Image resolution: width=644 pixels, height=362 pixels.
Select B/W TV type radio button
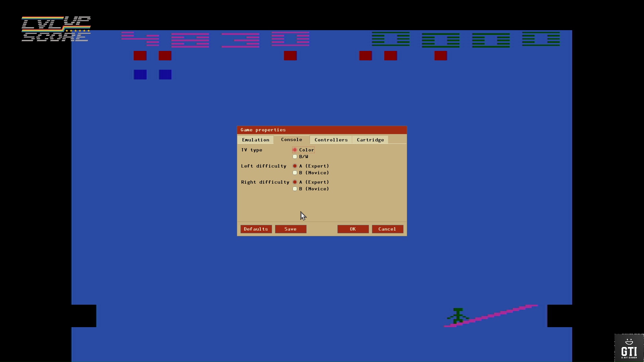300,157
